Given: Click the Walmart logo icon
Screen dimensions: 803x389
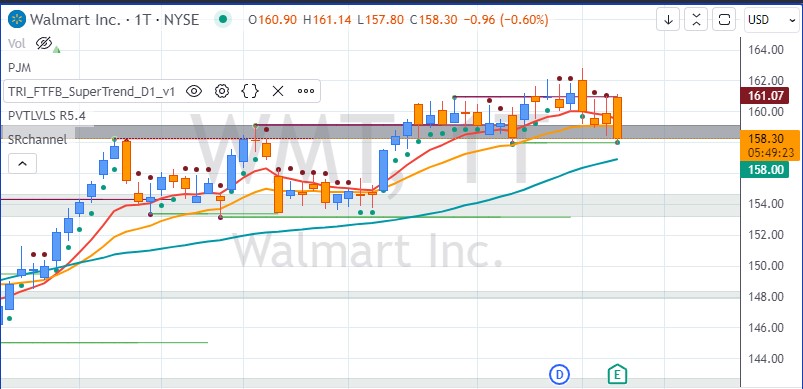Looking at the screenshot, I should coord(18,20).
